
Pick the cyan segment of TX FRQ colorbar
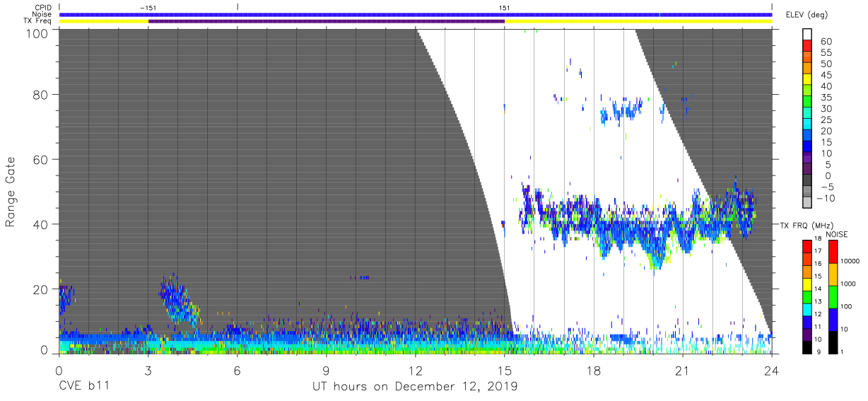(808, 309)
